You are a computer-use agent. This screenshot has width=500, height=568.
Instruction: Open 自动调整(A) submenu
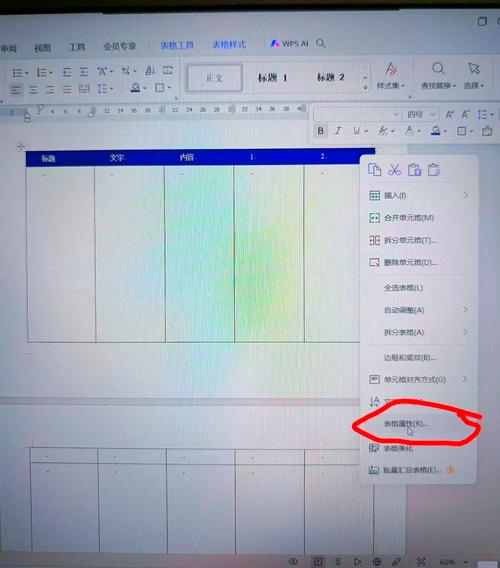pyautogui.click(x=418, y=310)
